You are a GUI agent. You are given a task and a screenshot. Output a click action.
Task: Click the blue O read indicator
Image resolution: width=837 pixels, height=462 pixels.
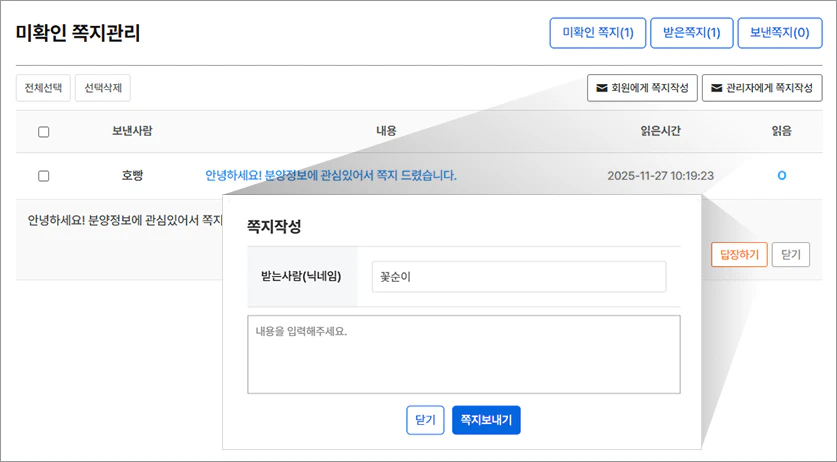781,176
